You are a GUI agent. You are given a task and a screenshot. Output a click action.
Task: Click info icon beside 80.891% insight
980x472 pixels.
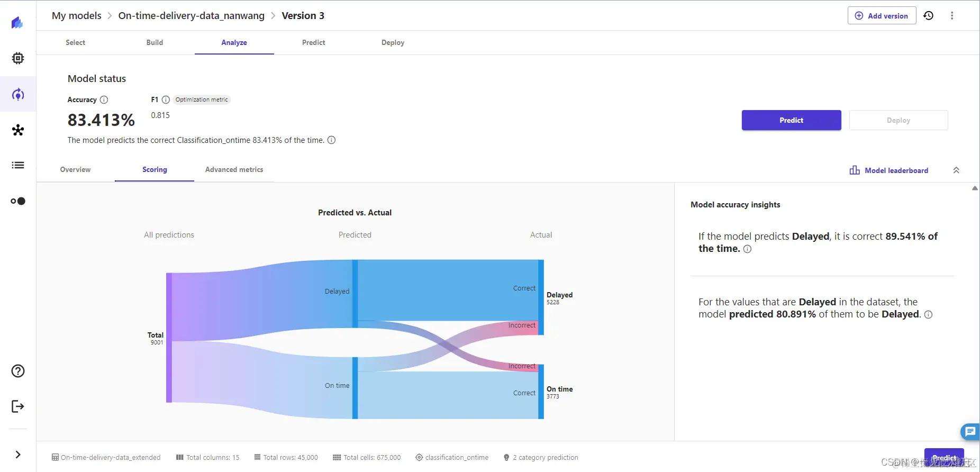(x=928, y=315)
